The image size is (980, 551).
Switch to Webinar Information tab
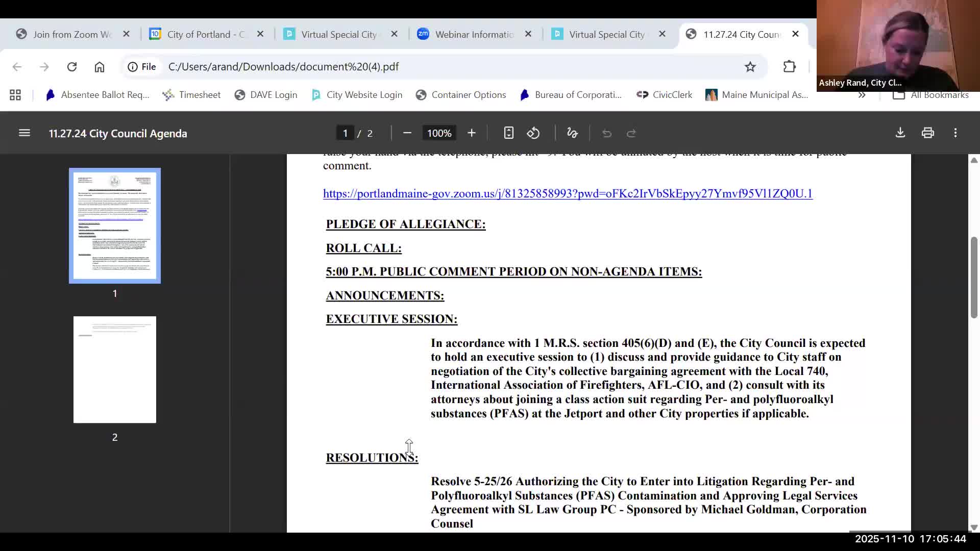pyautogui.click(x=474, y=34)
